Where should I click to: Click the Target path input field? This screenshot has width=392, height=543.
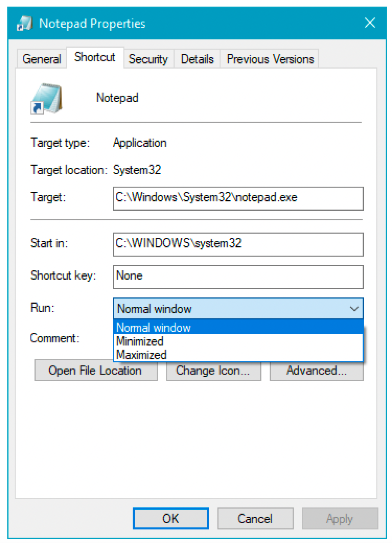238,198
